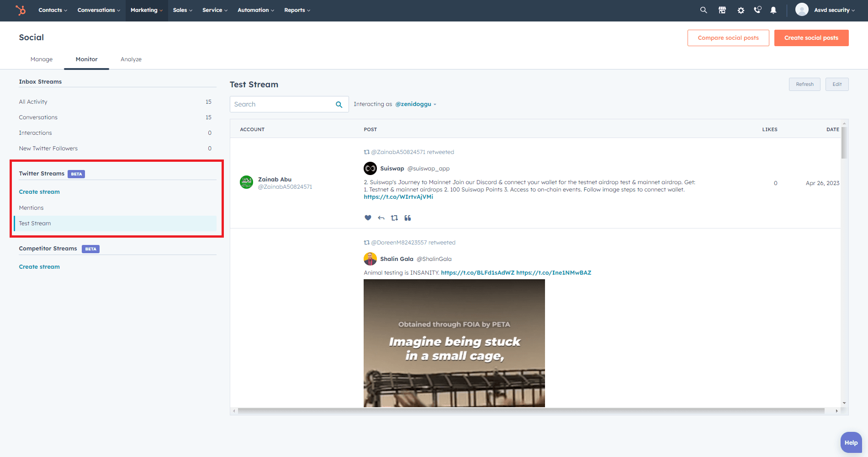The height and width of the screenshot is (457, 868).
Task: Open the Conversations inbox stream
Action: click(115, 117)
